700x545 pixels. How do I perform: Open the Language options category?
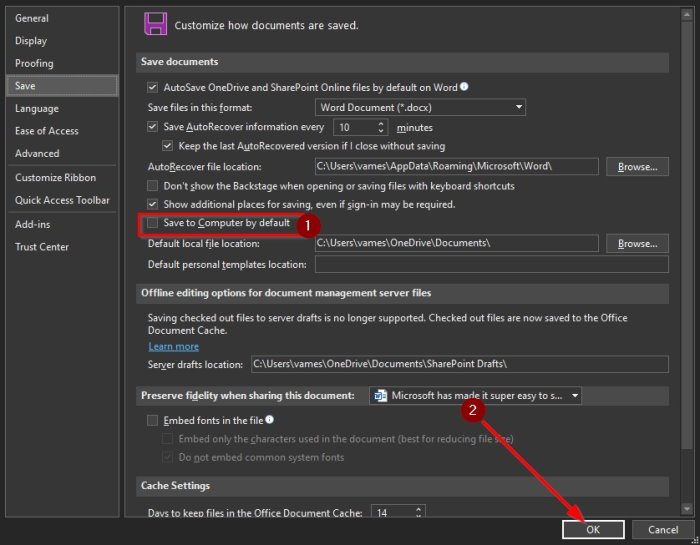point(62,108)
